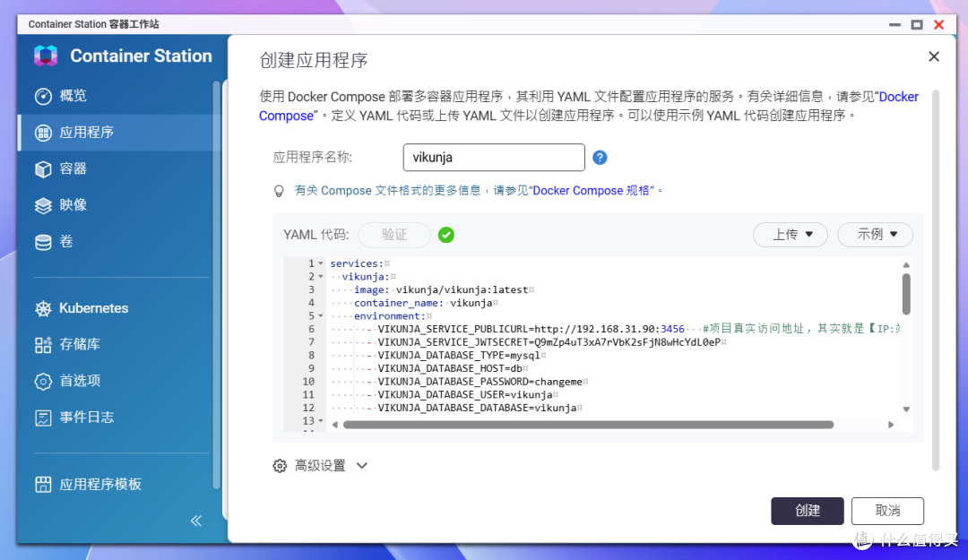Screen dimensions: 968x560
Task: Collapse fold arrow on line 13
Action: coord(320,421)
